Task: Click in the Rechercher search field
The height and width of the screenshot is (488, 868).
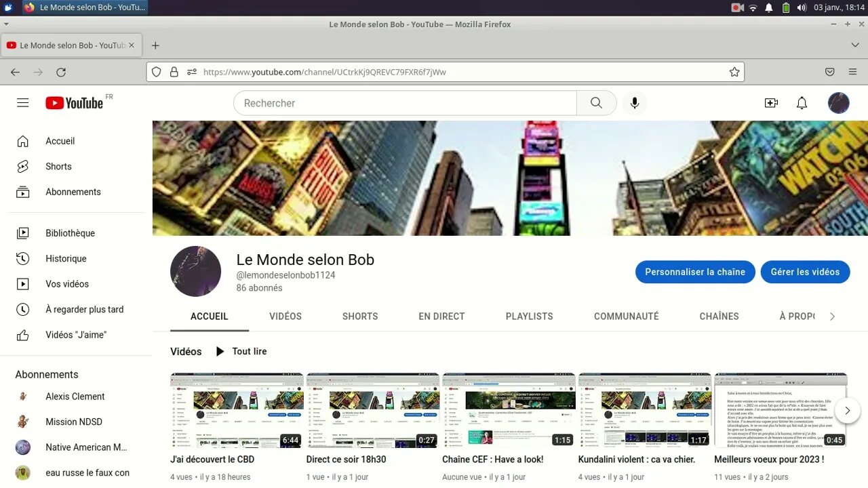Action: click(405, 103)
